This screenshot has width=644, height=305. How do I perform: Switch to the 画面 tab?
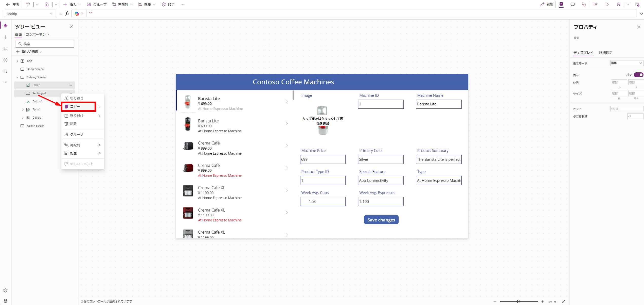pos(19,34)
